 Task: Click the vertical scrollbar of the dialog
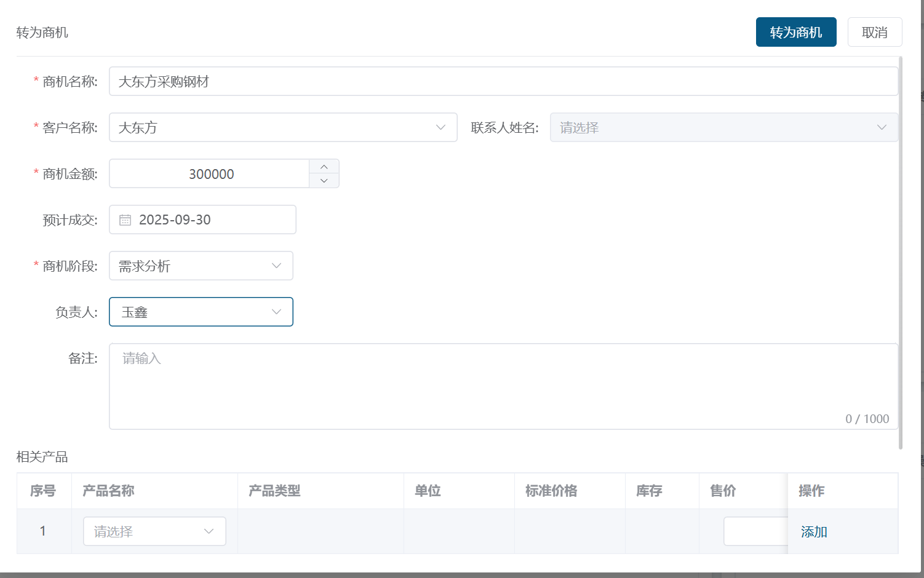point(901,253)
